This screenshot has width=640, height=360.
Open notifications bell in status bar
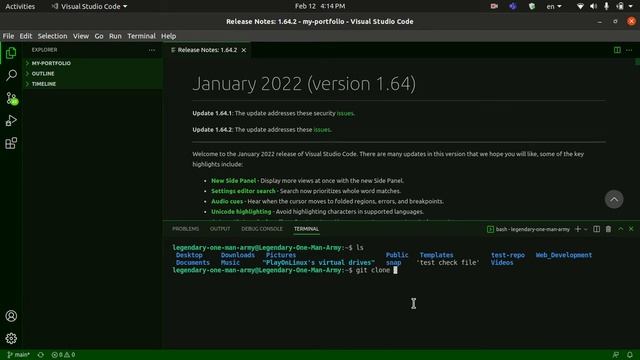click(x=630, y=355)
